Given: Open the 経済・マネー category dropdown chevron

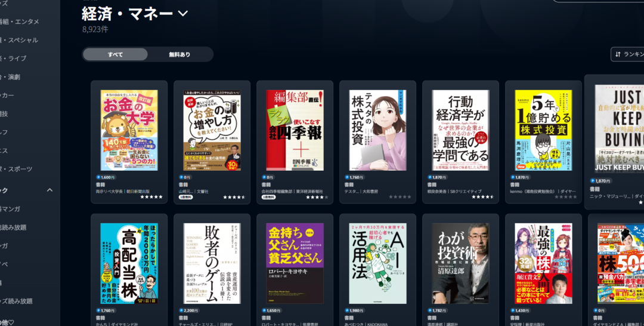Looking at the screenshot, I should 183,14.
